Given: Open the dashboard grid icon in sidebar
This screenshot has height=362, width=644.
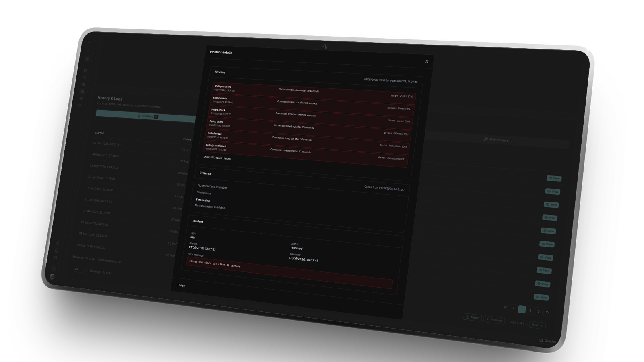Looking at the screenshot, I should click(x=85, y=71).
